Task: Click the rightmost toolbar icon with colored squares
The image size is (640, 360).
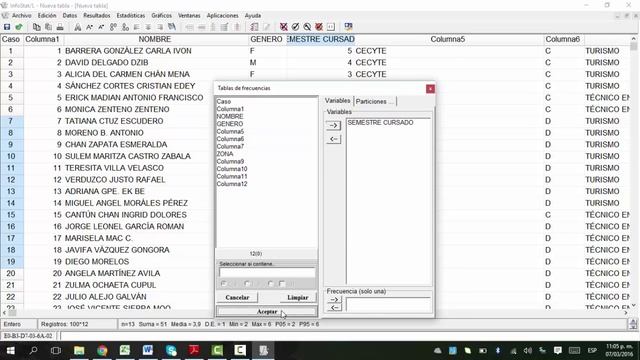Action: tap(348, 27)
